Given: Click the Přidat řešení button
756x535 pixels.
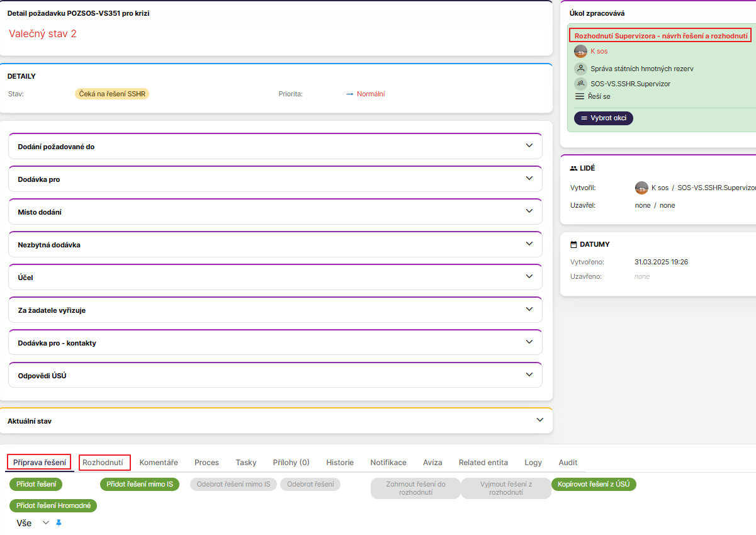Looking at the screenshot, I should [x=36, y=484].
